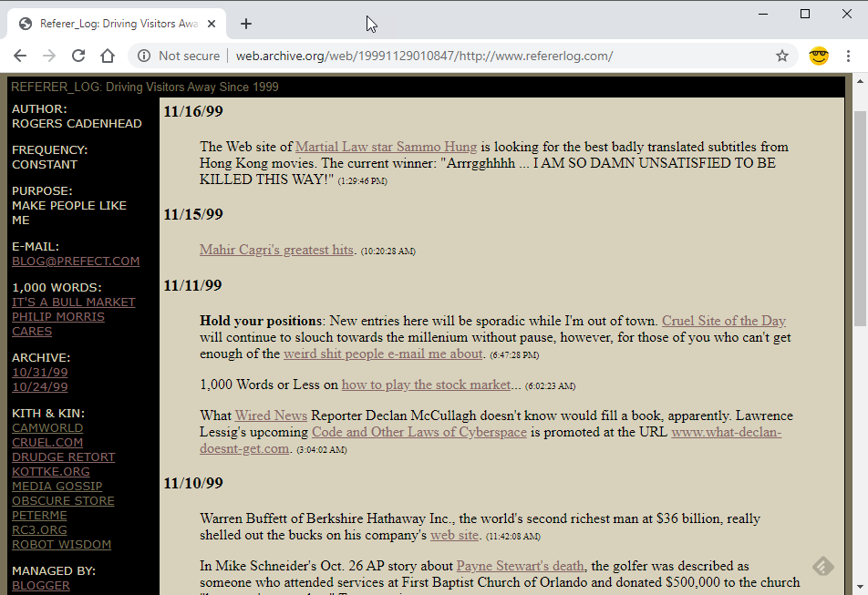Open Mahir Cagri's greatest hits link
The image size is (868, 595).
coord(276,250)
